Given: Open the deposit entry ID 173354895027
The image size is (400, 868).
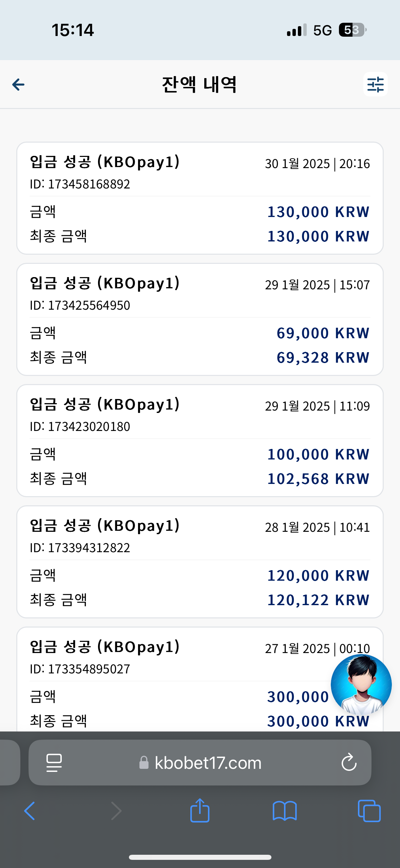Looking at the screenshot, I should coord(200,680).
